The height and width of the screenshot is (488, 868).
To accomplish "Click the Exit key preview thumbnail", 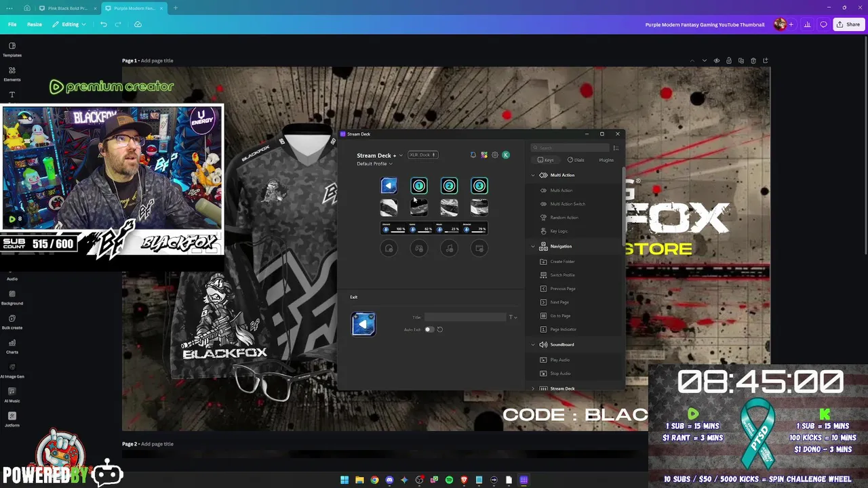I will pos(363,324).
